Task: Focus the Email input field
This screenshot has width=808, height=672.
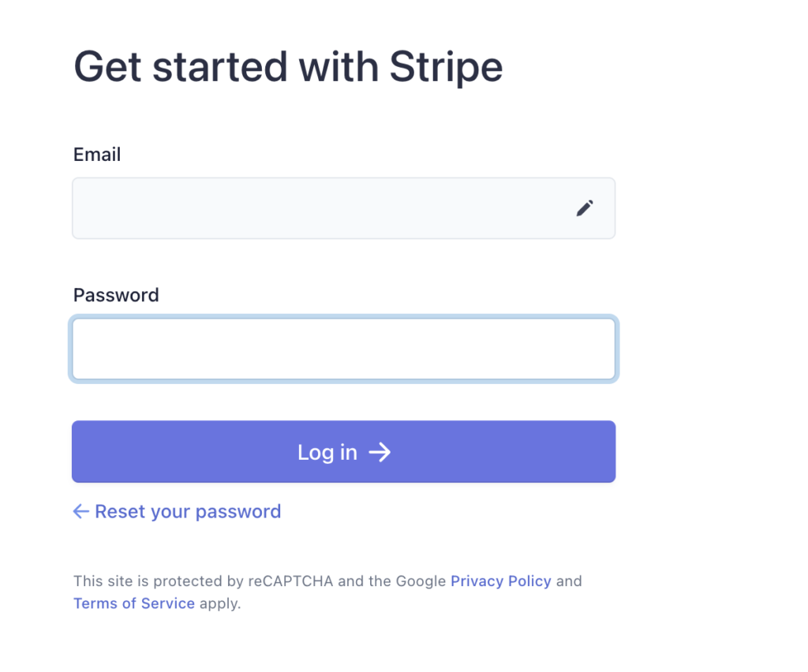Action: point(344,208)
